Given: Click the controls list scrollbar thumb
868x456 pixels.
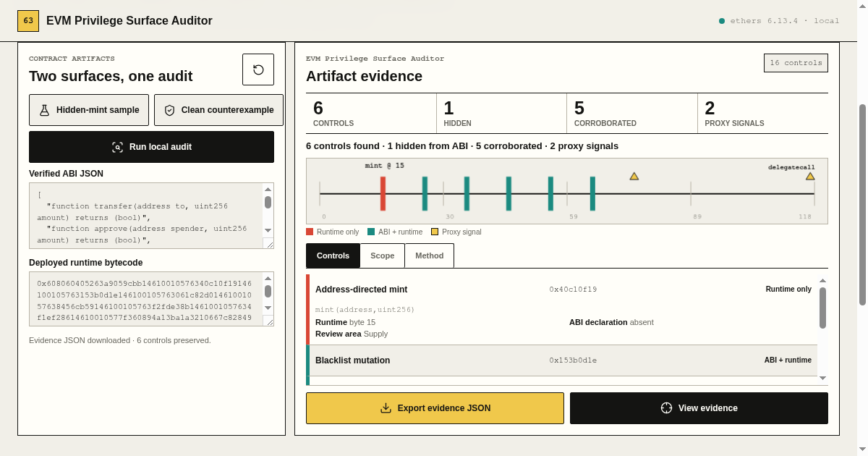Looking at the screenshot, I should click(822, 308).
